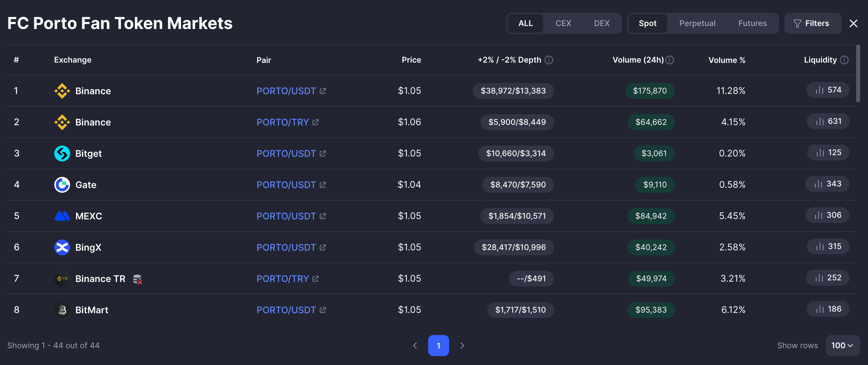Click the Bitget exchange logo
The height and width of the screenshot is (365, 868).
click(x=62, y=154)
